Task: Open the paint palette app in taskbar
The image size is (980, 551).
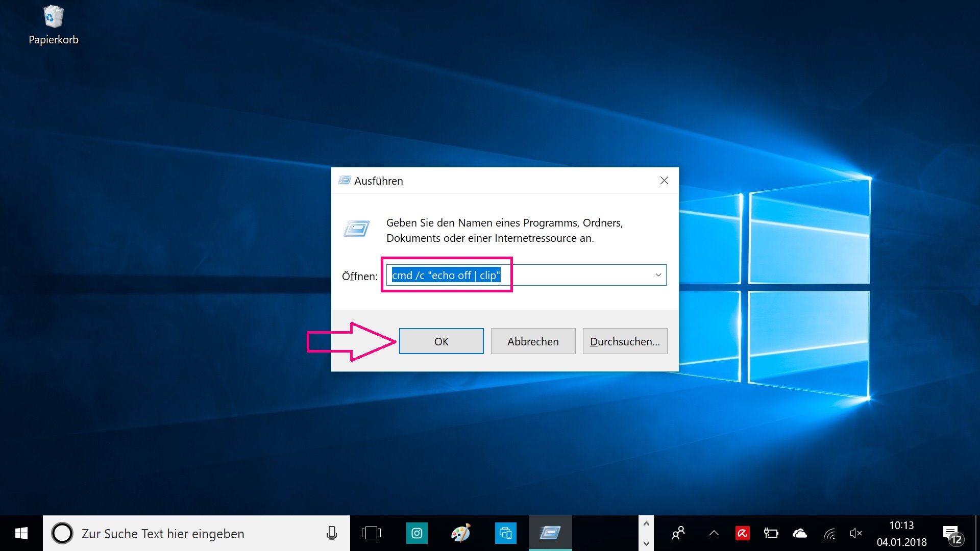Action: [460, 534]
